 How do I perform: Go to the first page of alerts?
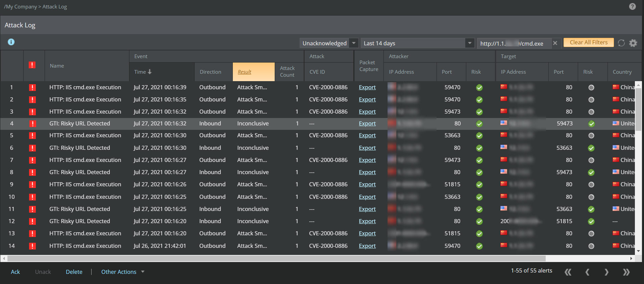568,272
